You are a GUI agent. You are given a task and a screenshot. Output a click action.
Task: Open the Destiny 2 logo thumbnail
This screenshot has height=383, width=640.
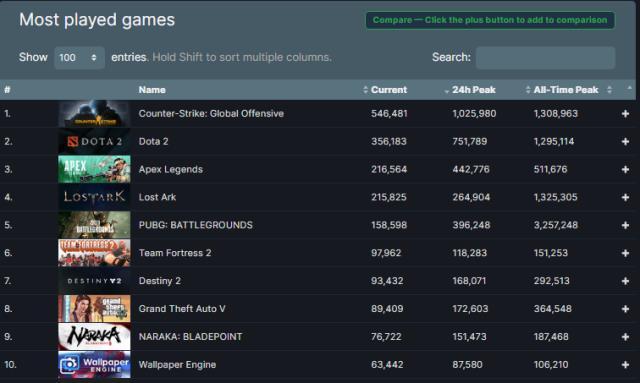[x=94, y=281]
